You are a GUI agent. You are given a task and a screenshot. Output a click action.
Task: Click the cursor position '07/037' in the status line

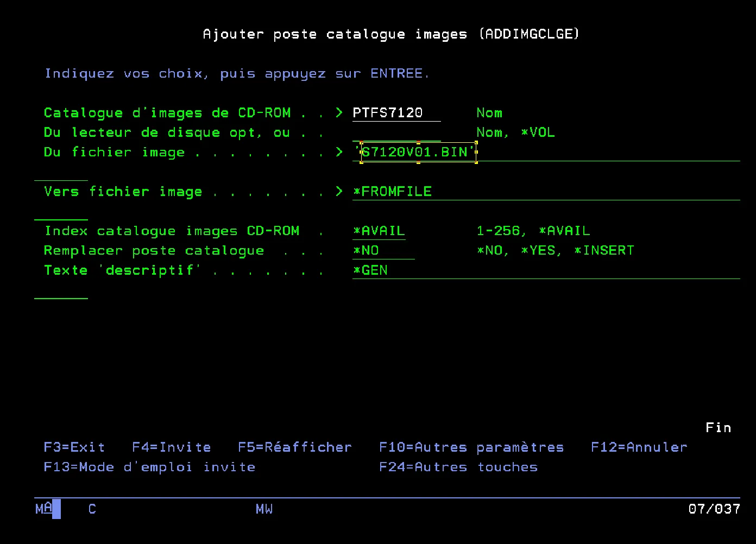coord(714,509)
